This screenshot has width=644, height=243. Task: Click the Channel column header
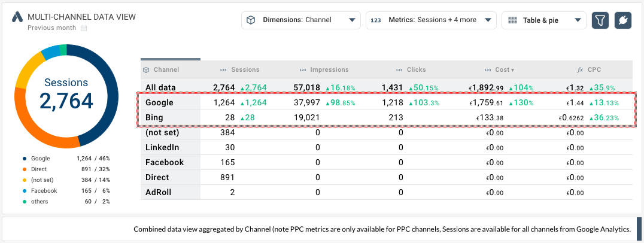tap(166, 70)
